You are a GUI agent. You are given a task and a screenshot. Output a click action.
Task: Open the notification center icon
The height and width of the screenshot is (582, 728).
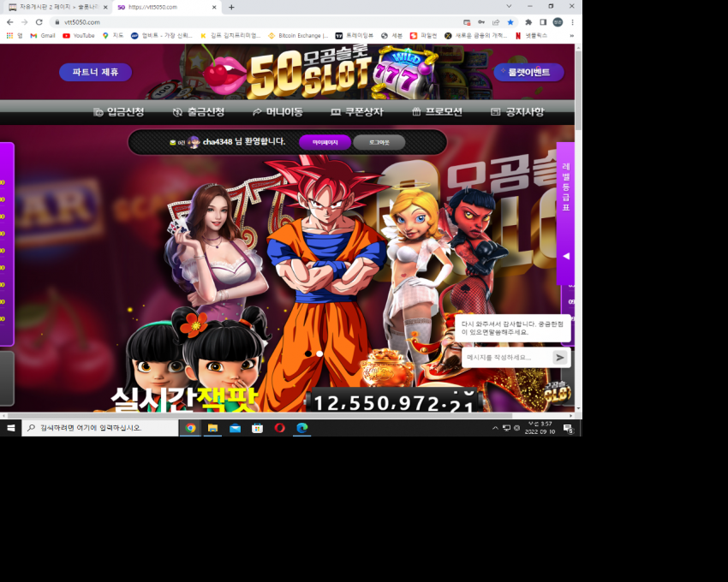pyautogui.click(x=569, y=429)
